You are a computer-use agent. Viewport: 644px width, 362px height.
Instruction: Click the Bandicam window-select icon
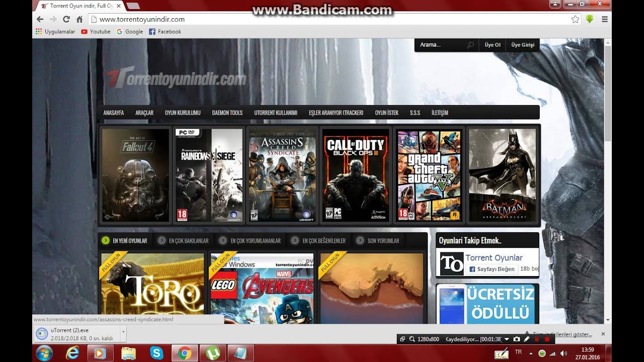click(x=403, y=339)
